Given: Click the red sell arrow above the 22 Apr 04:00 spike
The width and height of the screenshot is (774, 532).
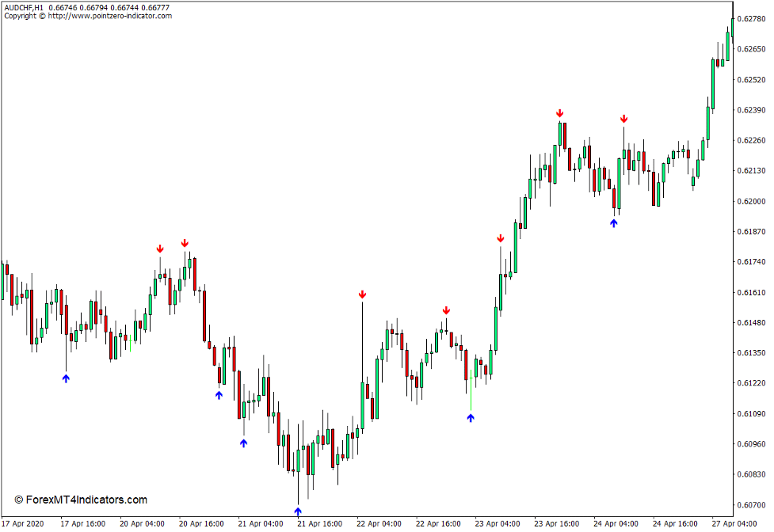Looking at the screenshot, I should coord(363,293).
